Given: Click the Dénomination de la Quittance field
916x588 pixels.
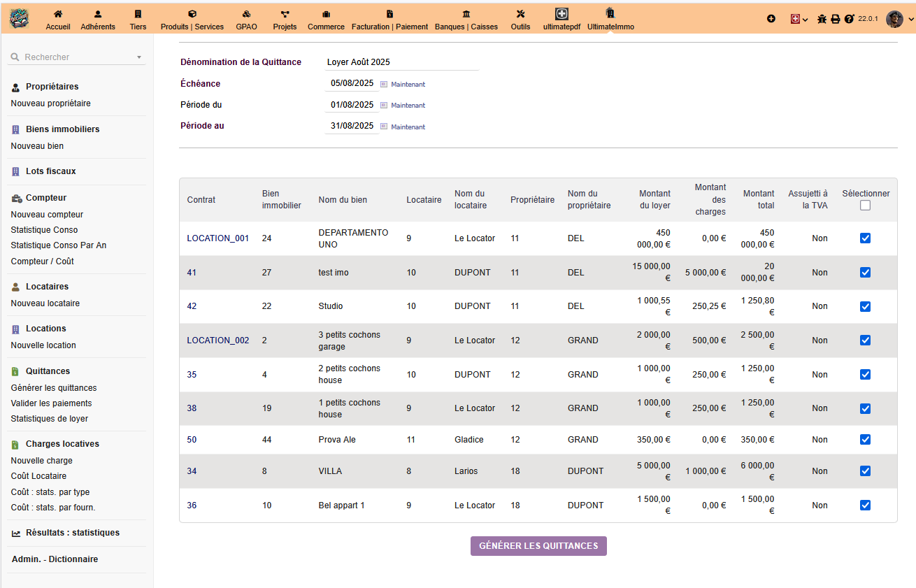Looking at the screenshot, I should click(x=401, y=62).
